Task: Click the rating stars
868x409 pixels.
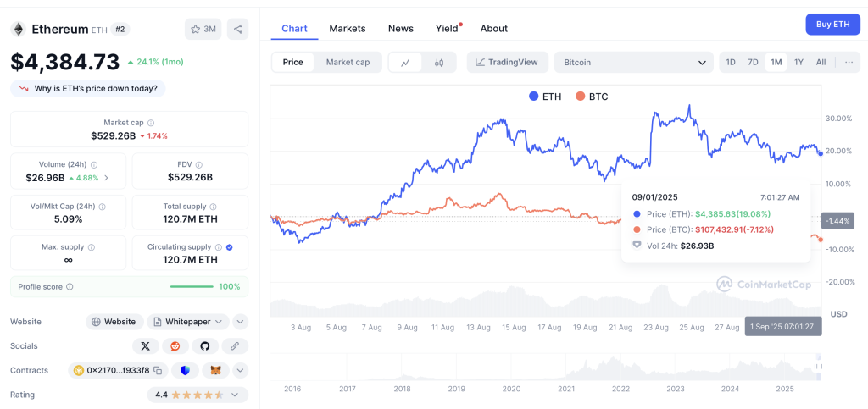Action: [x=198, y=395]
